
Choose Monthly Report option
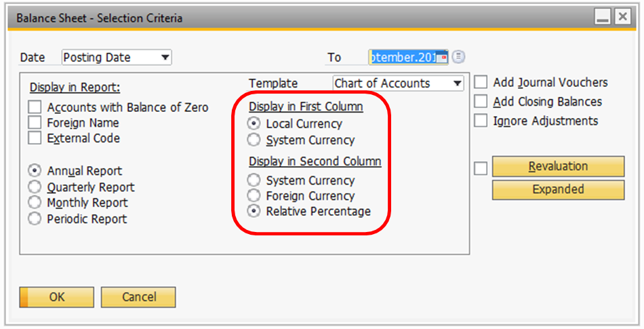coord(35,203)
